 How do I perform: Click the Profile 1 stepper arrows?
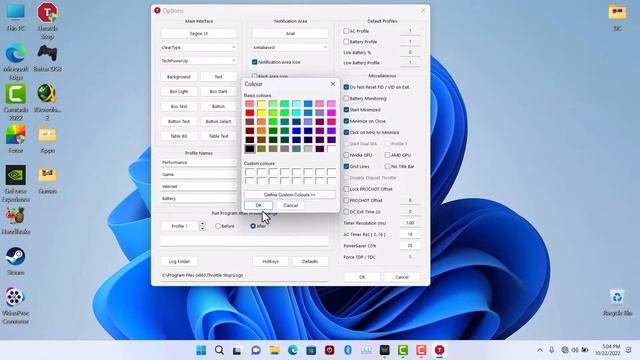click(202, 226)
